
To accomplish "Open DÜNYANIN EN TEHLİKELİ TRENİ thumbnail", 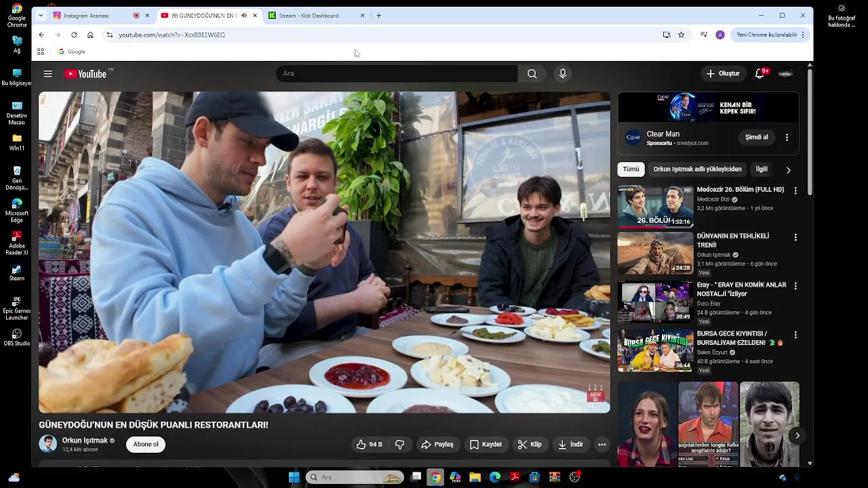I will point(655,253).
